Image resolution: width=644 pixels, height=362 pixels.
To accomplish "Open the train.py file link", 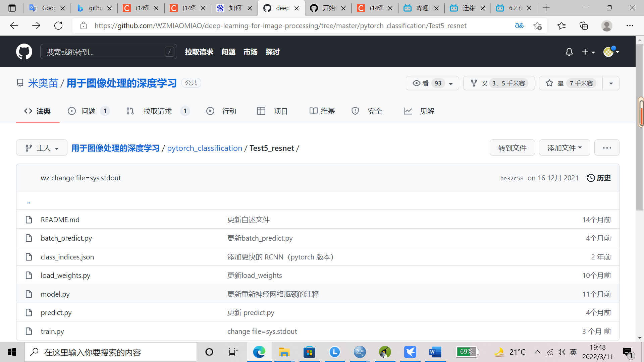I will [x=52, y=331].
